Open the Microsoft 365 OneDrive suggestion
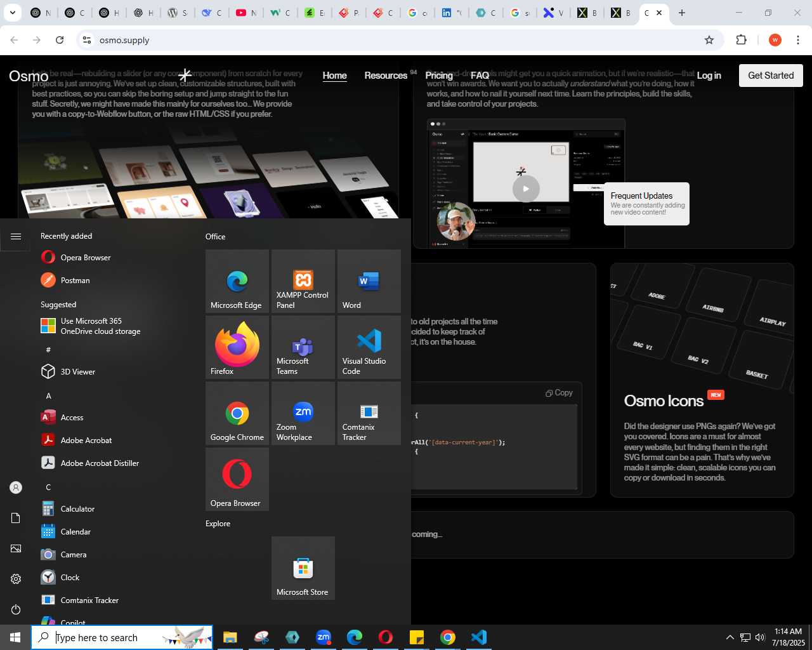Screen dimensions: 812x650 [114, 326]
